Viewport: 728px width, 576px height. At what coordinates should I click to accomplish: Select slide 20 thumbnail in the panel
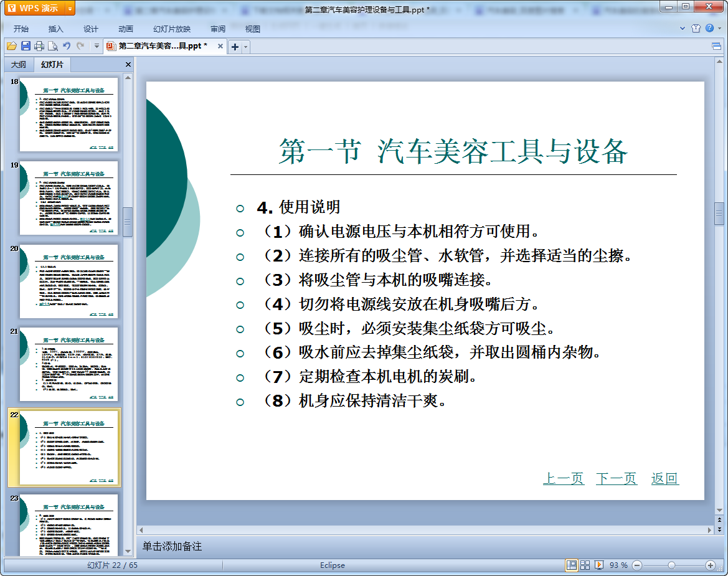coord(69,281)
